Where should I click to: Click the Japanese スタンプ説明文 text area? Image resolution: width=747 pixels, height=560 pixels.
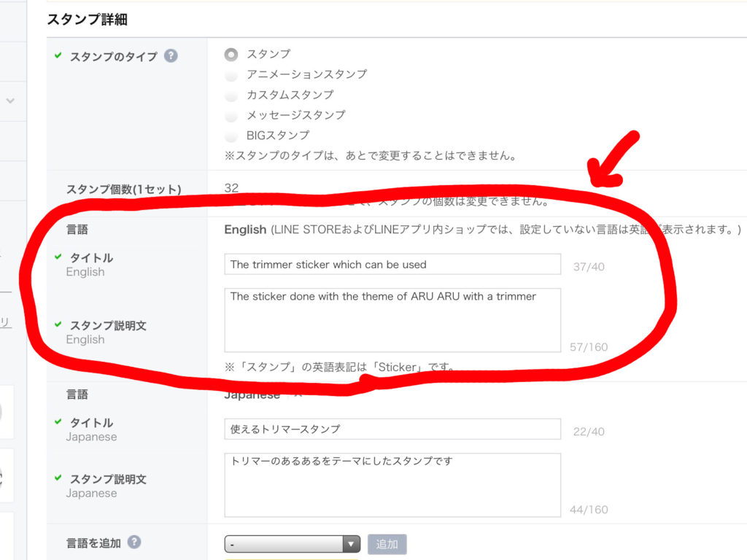click(392, 485)
